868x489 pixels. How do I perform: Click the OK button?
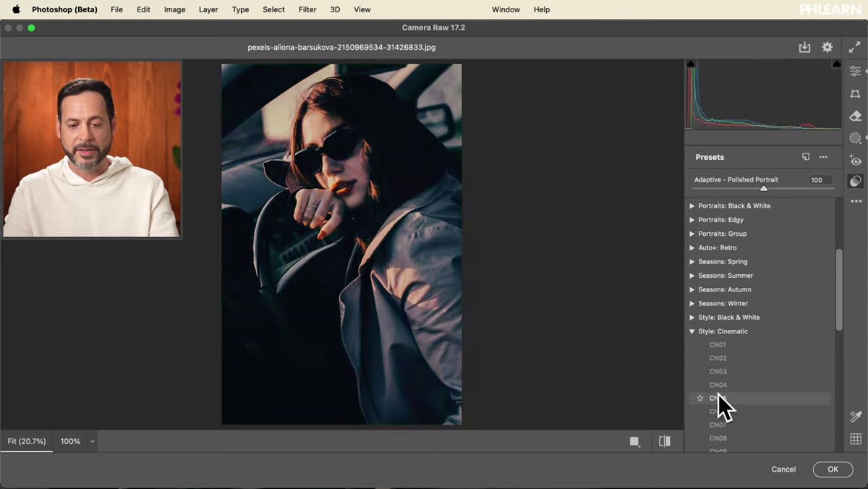pyautogui.click(x=833, y=469)
